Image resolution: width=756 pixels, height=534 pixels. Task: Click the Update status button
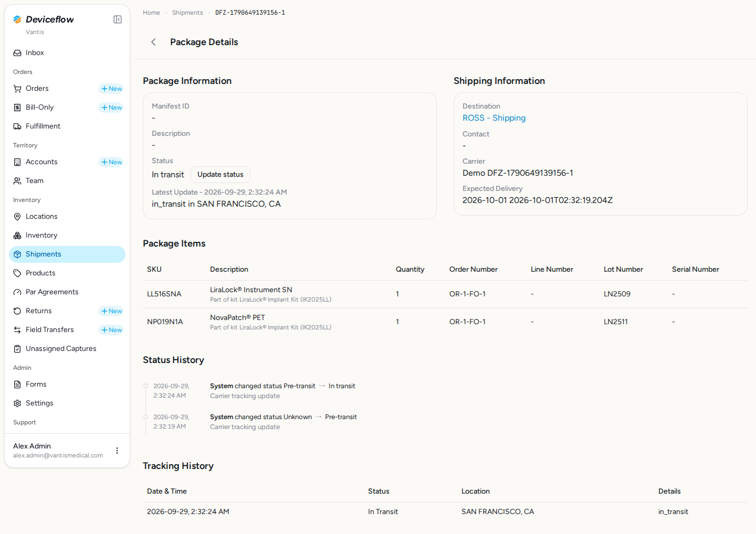pos(220,175)
